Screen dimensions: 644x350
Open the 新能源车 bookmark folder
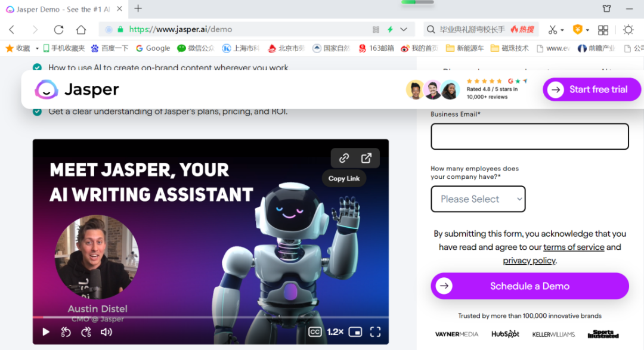click(x=465, y=48)
